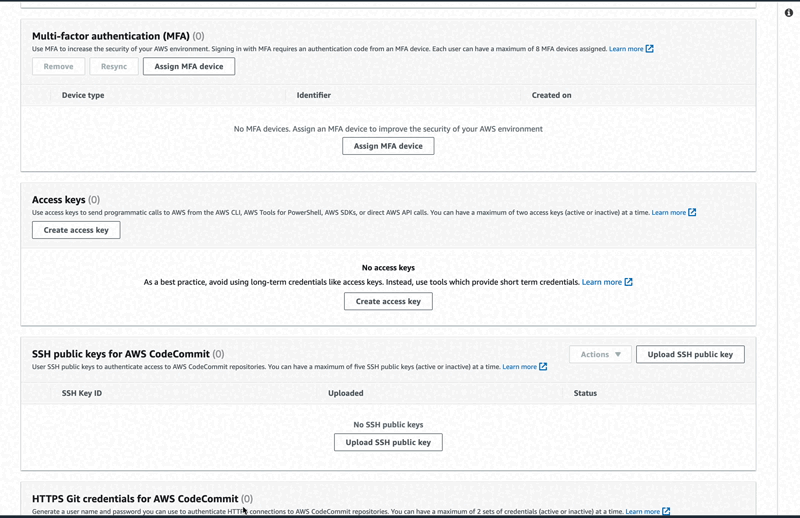Click the No MFA devices message text
The image size is (800, 518).
(388, 129)
